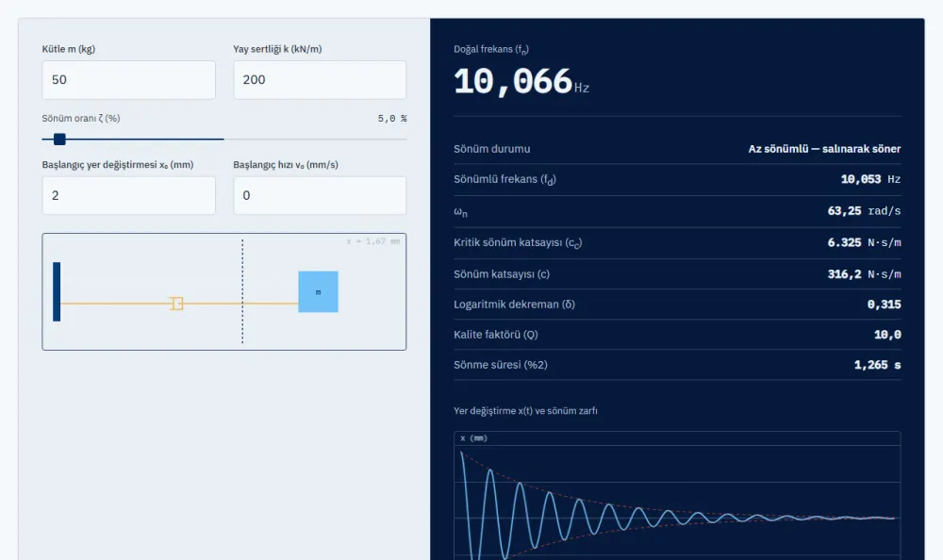Click the Yay sertliği k (kN/m) label
Viewport: 943px width, 560px height.
tap(277, 49)
